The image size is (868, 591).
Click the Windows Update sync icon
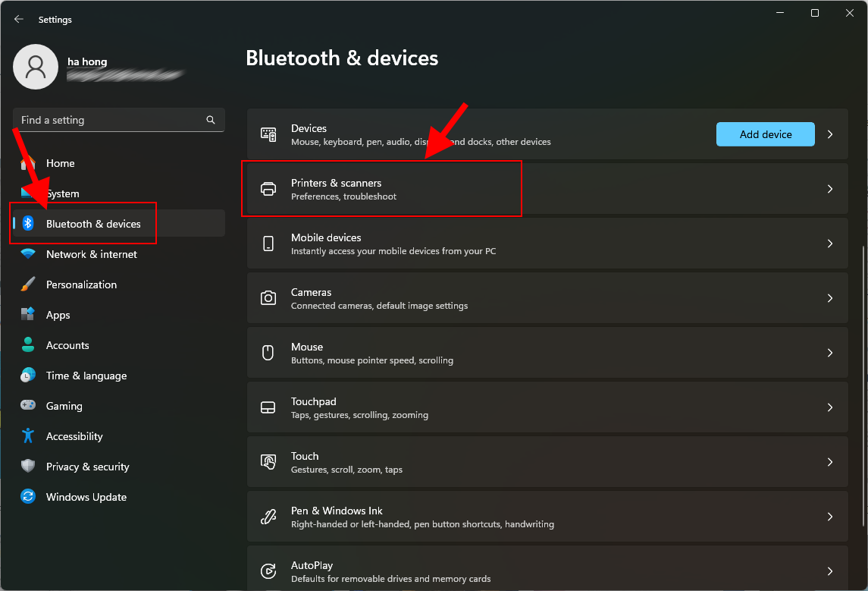pos(28,497)
